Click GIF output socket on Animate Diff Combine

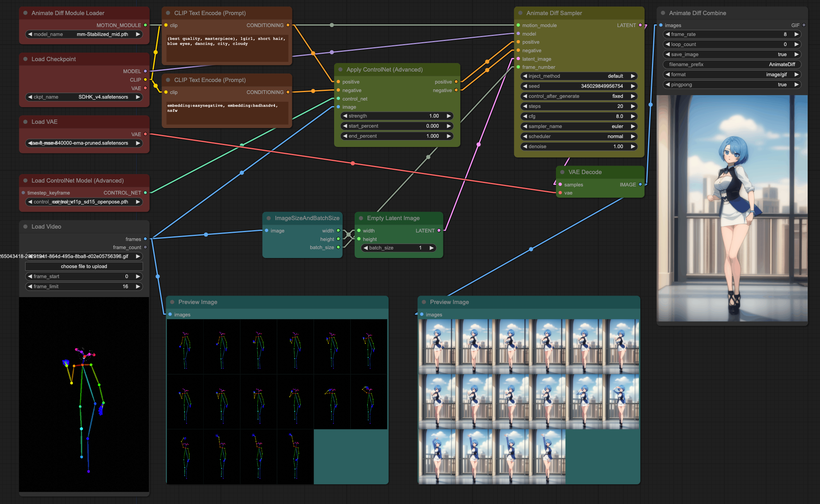point(804,25)
